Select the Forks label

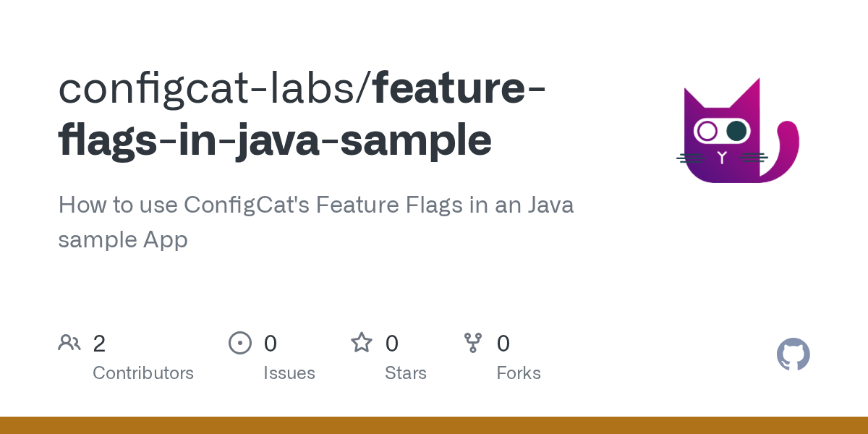pos(519,373)
